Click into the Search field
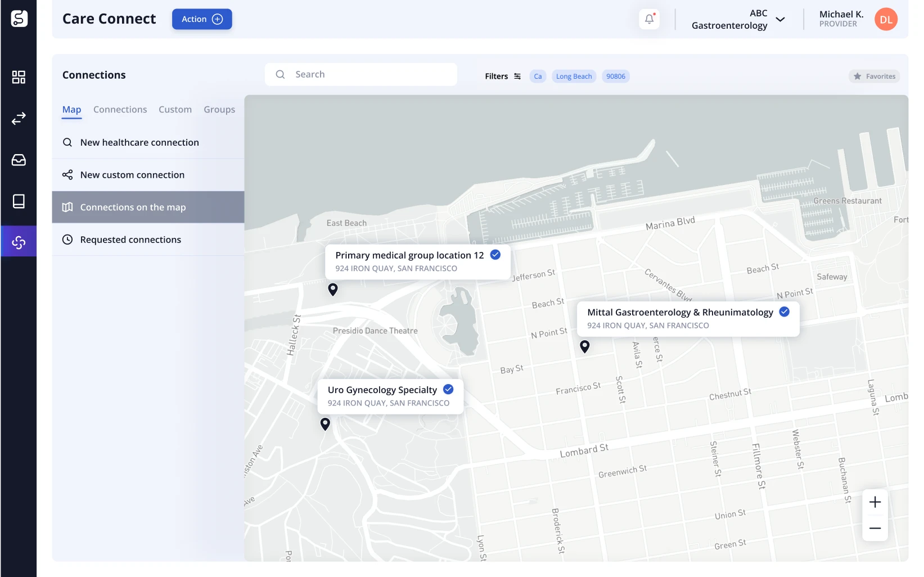Screen dimensions: 924x577 tap(361, 74)
